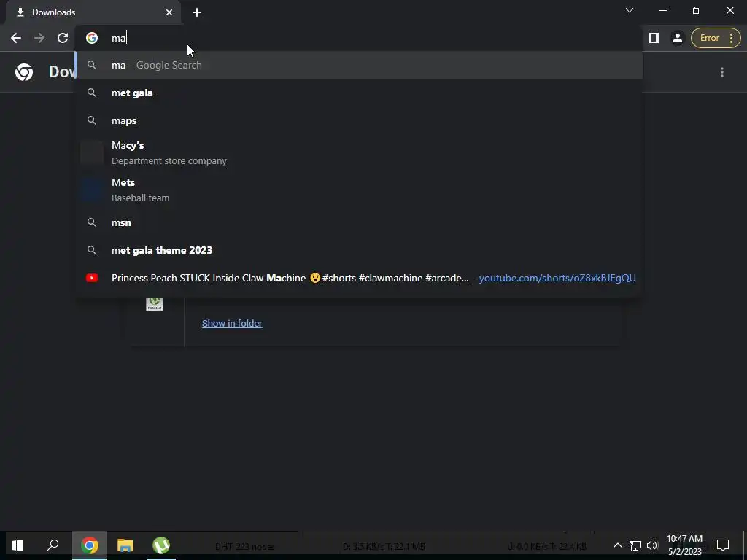747x560 pixels.
Task: Select Mets baseball team suggestion
Action: point(359,190)
